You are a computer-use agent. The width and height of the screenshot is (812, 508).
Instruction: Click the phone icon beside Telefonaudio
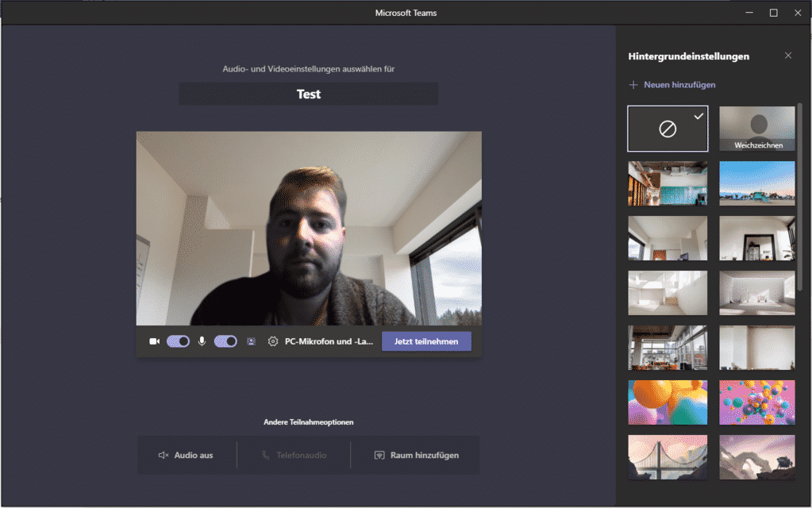coord(266,455)
